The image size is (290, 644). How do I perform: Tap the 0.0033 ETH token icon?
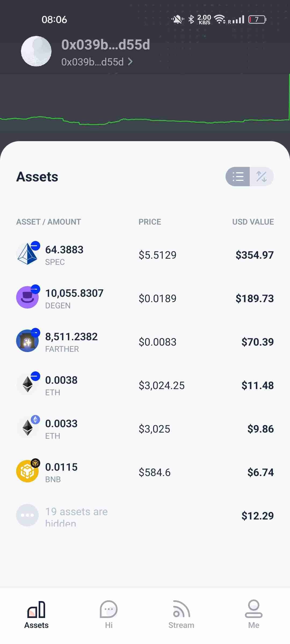27,428
